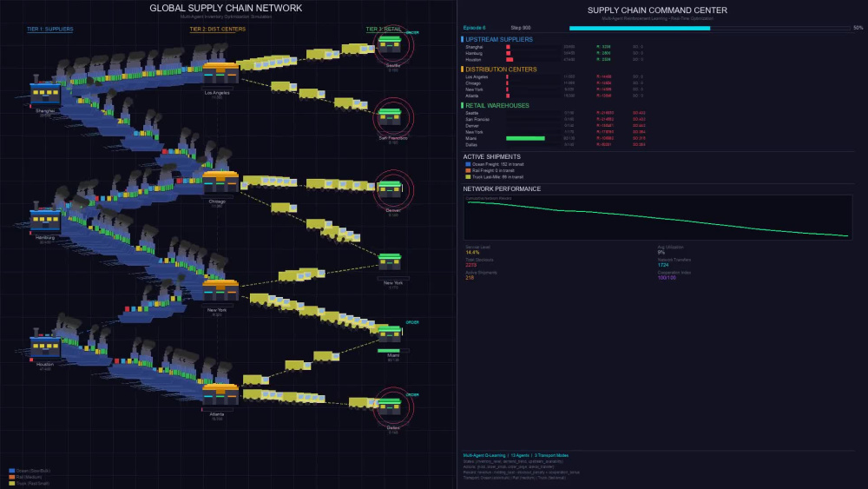
Task: Click the San Francisco row in Retail Warehouses list
Action: (x=555, y=119)
